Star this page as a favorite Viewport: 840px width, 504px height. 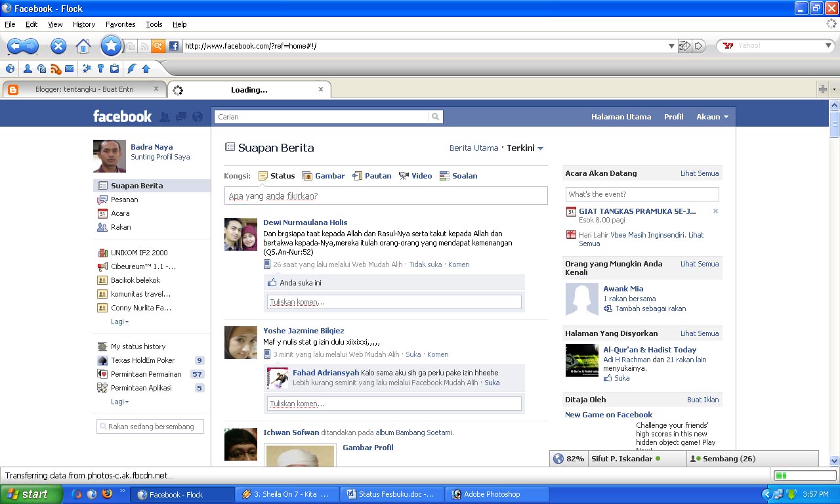tap(112, 46)
